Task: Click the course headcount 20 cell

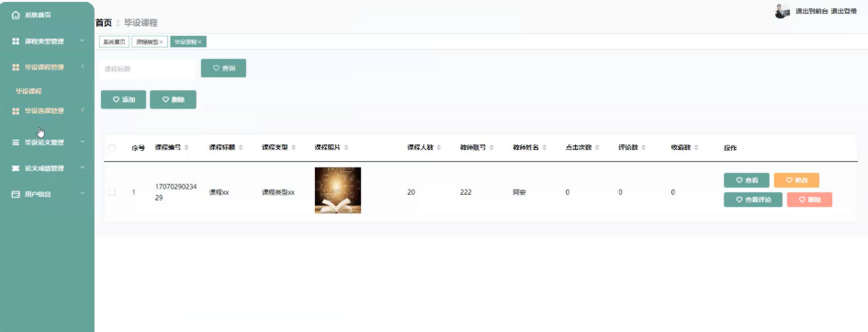Action: [411, 192]
